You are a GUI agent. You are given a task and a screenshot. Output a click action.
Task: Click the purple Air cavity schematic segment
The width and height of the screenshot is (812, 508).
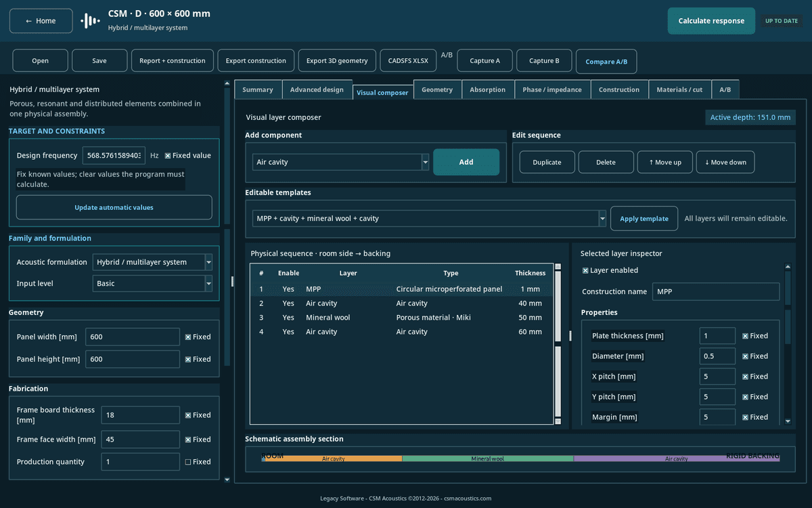pos(677,459)
